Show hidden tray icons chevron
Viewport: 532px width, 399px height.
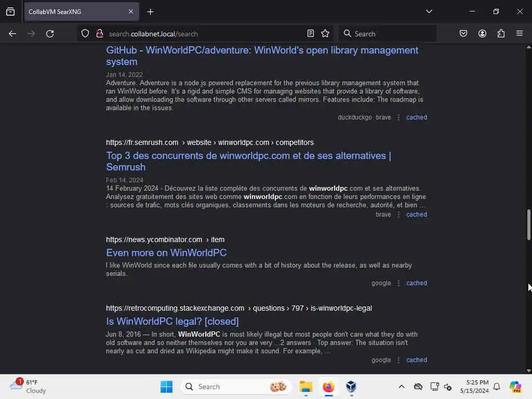[402, 387]
